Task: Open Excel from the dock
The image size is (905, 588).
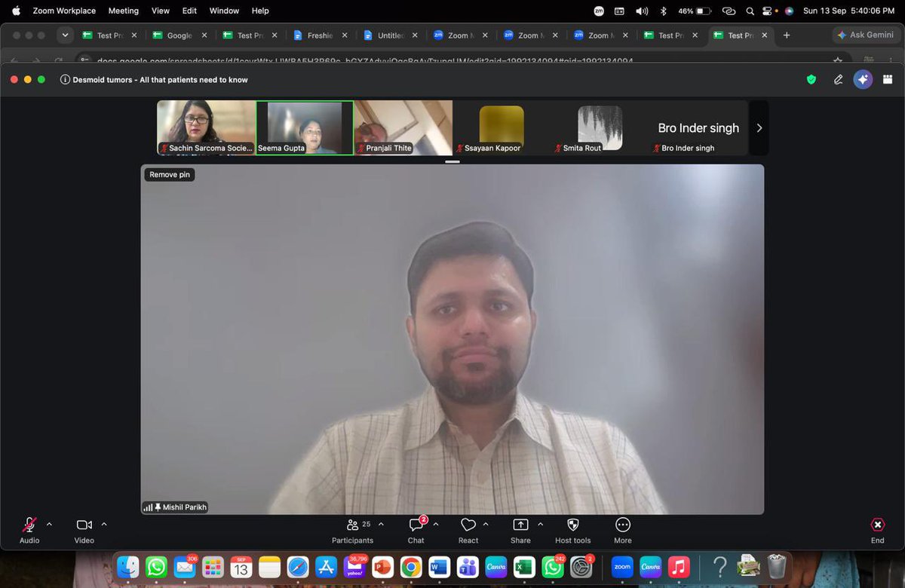Action: tap(523, 567)
